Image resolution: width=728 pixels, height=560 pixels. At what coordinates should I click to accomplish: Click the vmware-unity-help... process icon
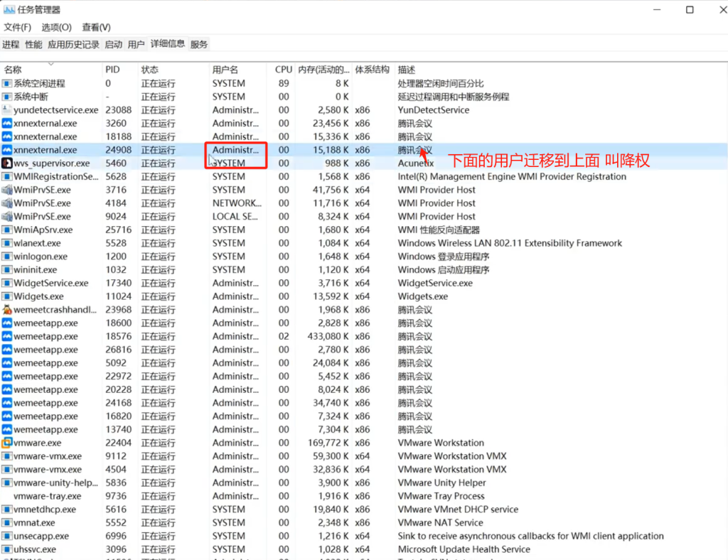click(6, 483)
